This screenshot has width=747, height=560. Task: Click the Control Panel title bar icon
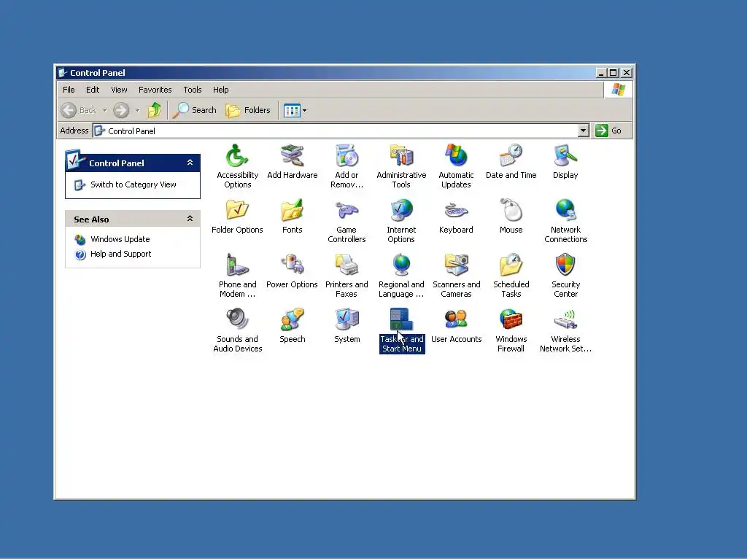pyautogui.click(x=63, y=73)
